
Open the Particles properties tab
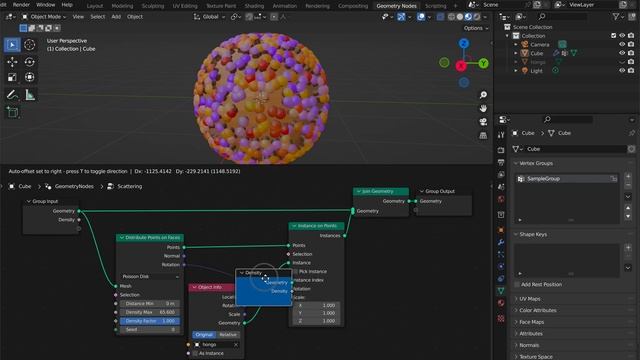[501, 254]
